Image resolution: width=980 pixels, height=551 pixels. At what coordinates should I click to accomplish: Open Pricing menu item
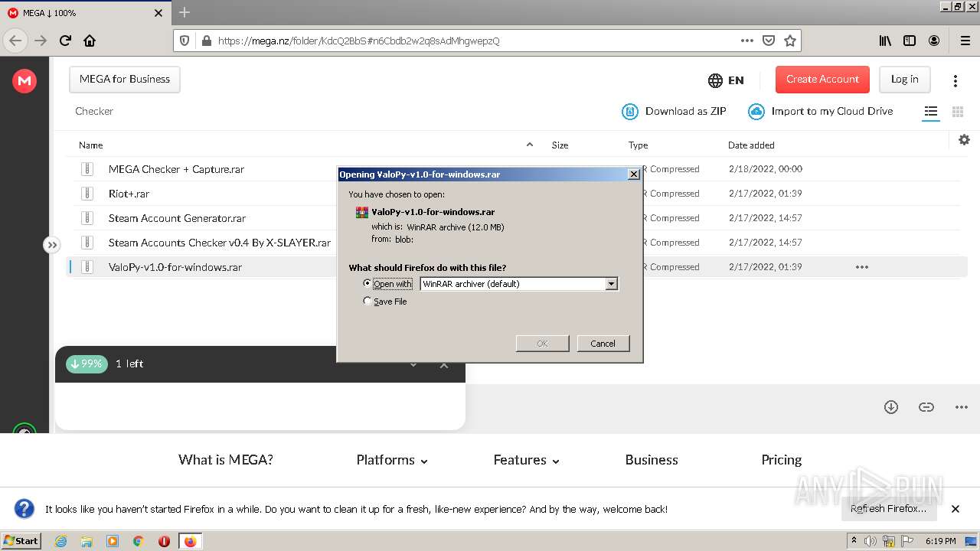click(782, 460)
